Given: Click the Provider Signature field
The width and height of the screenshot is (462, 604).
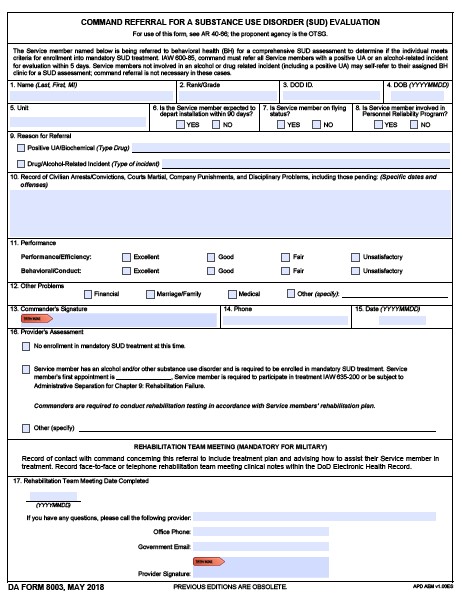Looking at the screenshot, I should tap(261, 567).
